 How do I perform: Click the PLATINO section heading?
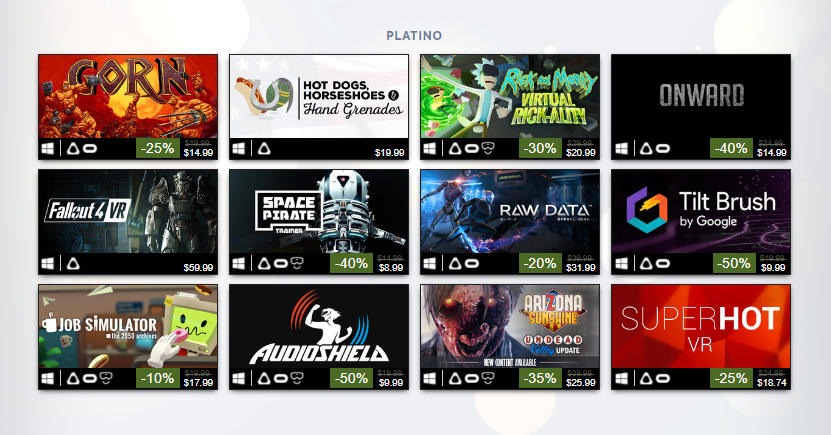click(x=414, y=35)
